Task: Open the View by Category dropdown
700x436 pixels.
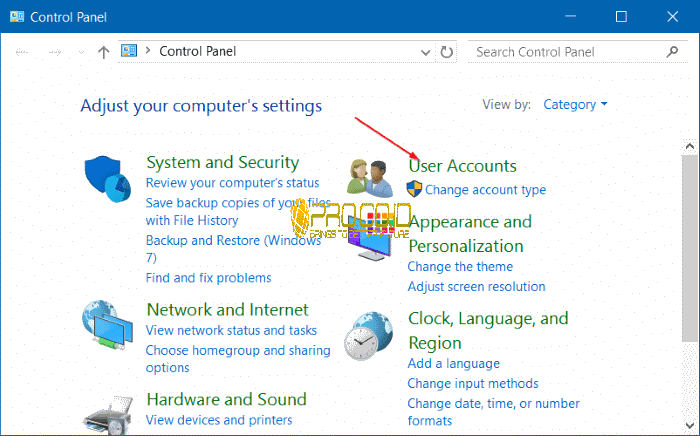Action: 575,104
